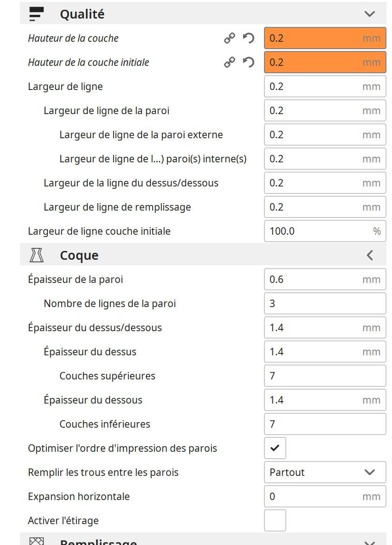Click the Coque section shell icon
392x545 pixels.
coord(37,255)
